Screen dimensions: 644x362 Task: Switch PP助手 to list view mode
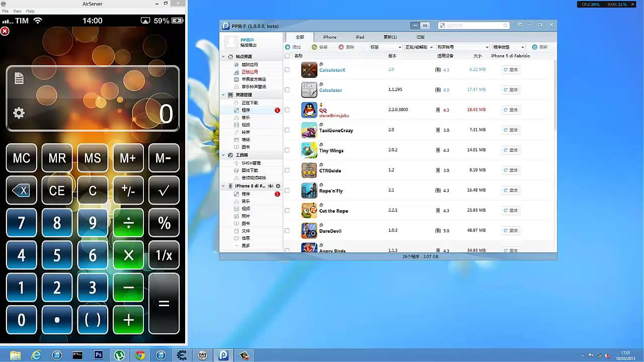pyautogui.click(x=415, y=26)
